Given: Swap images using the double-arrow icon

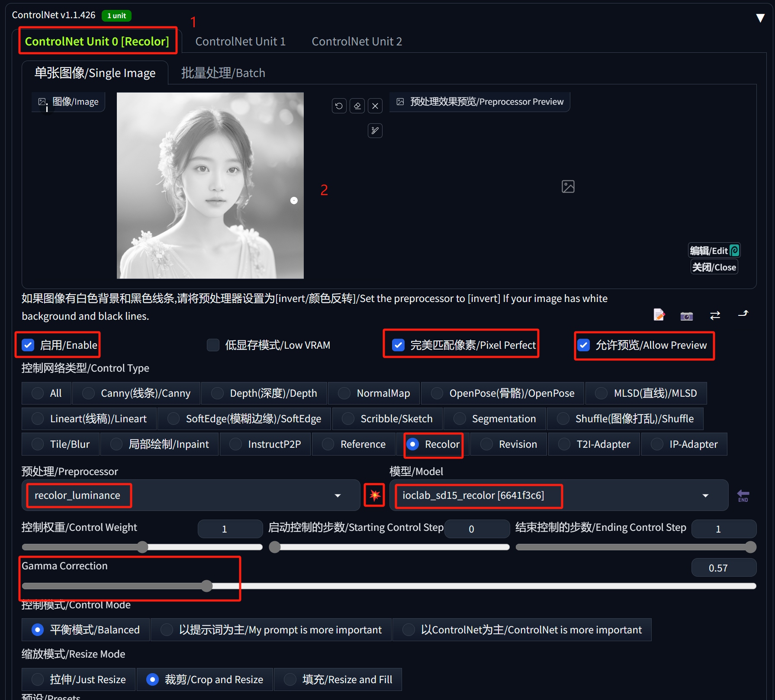Looking at the screenshot, I should 715,316.
